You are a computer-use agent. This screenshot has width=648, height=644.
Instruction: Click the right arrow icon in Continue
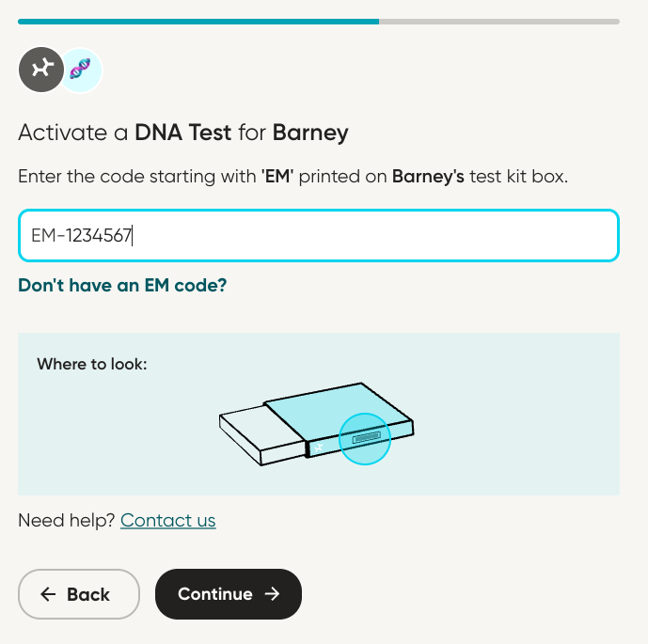click(x=273, y=594)
